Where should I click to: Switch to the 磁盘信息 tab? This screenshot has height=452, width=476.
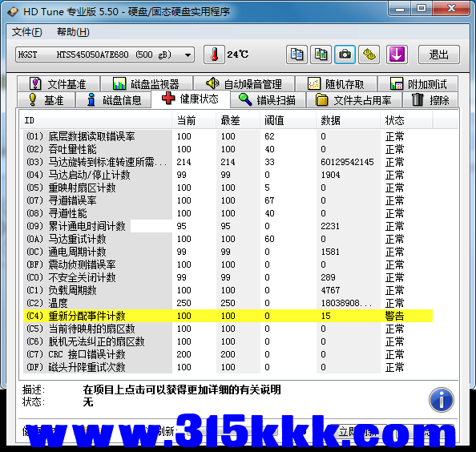[114, 100]
